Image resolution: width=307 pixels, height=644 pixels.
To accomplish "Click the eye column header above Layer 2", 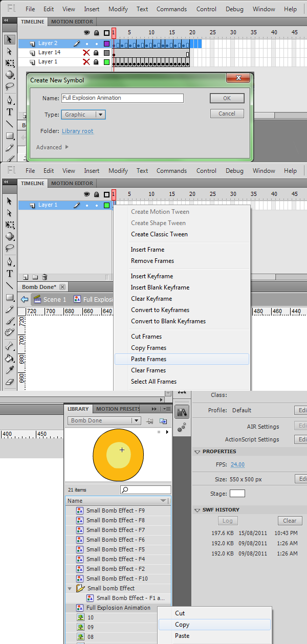I will 86,33.
